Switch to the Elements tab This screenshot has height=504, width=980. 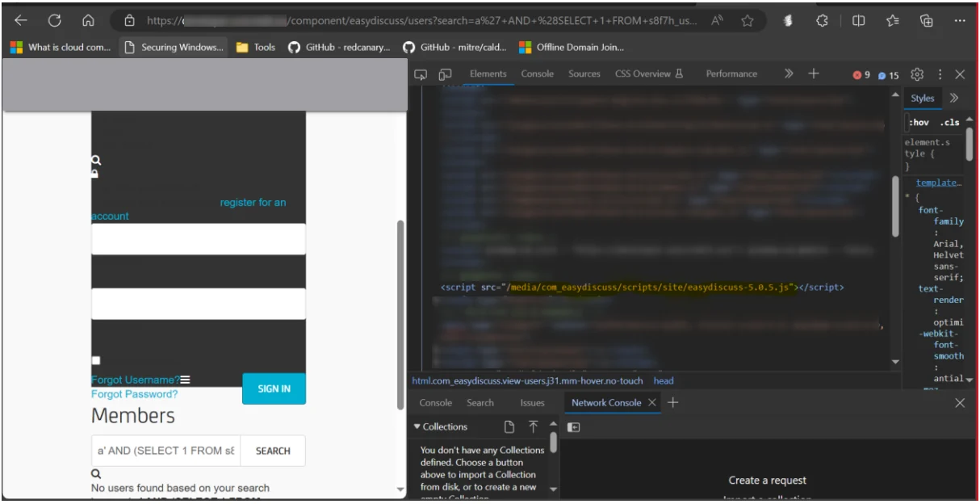(488, 73)
